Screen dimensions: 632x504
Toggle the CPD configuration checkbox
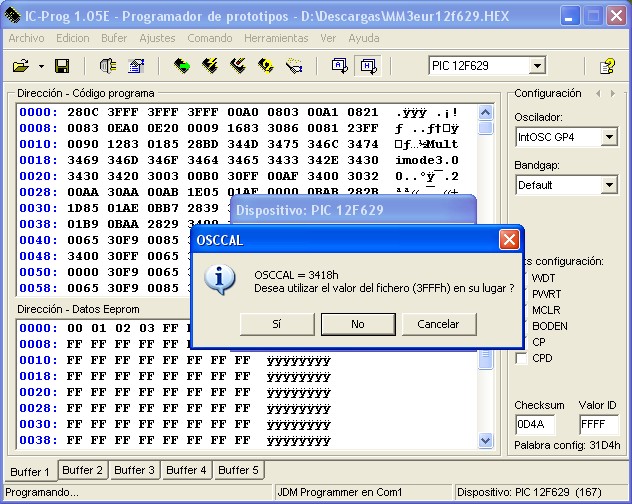tap(521, 358)
